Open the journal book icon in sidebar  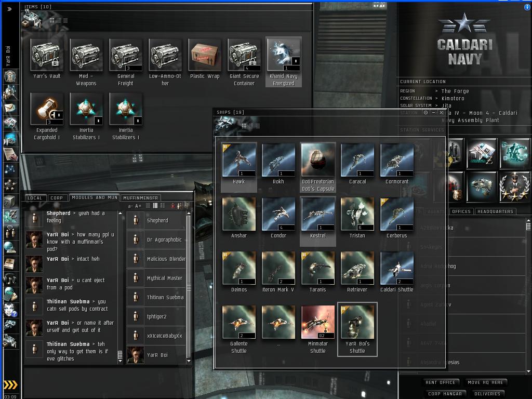tap(10, 263)
